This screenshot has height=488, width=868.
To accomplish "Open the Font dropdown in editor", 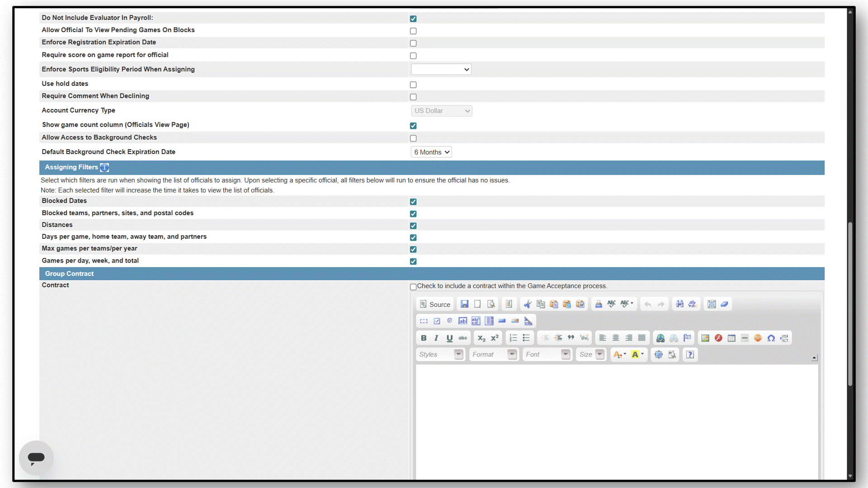I will (547, 355).
